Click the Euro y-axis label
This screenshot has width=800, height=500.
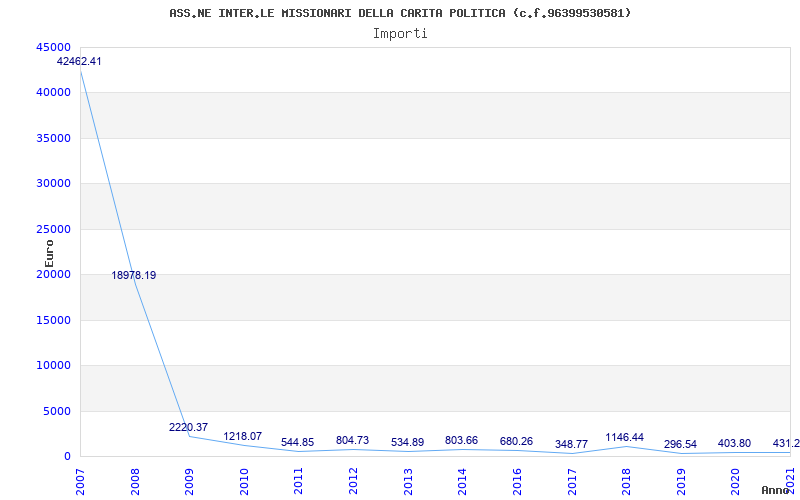[x=49, y=254]
